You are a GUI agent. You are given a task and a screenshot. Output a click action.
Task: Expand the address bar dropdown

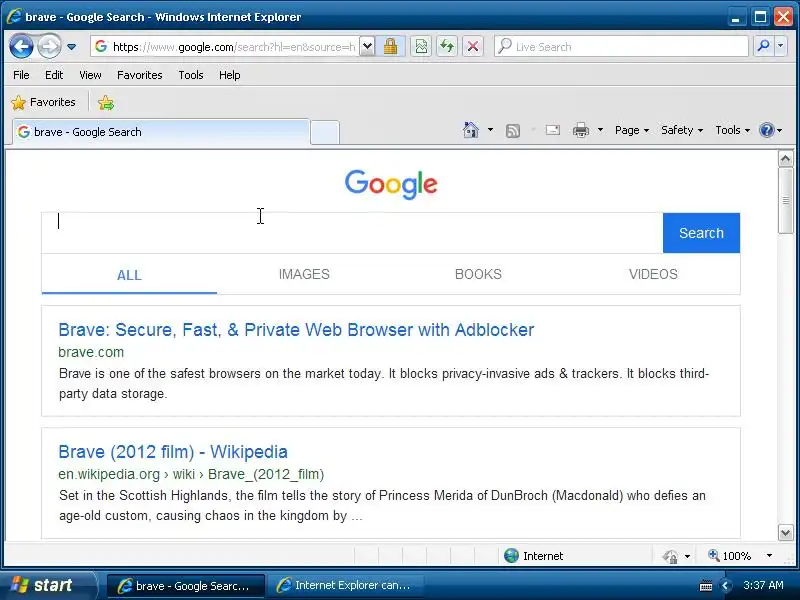tap(367, 47)
